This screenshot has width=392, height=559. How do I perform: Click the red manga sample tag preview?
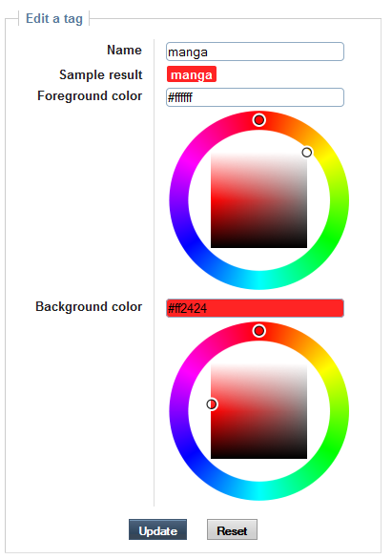point(192,74)
